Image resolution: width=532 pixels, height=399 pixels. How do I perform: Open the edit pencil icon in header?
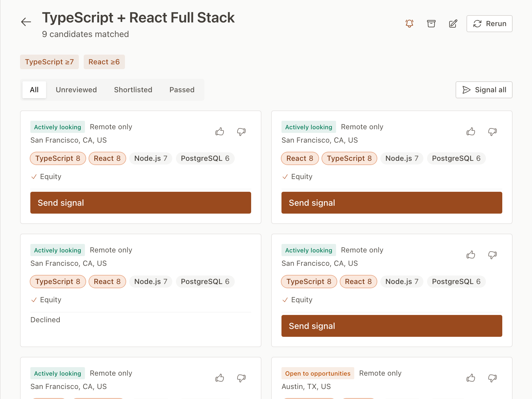(453, 24)
